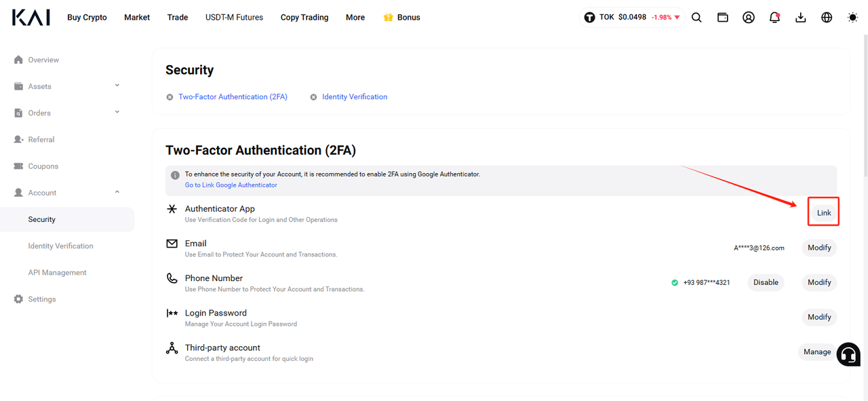The height and width of the screenshot is (401, 868).
Task: Click the download icon in header
Action: tap(801, 18)
